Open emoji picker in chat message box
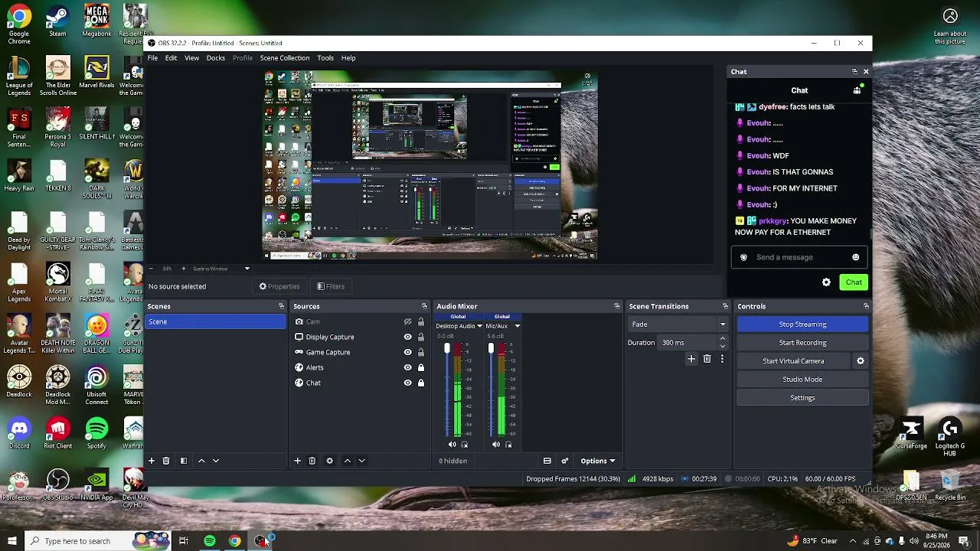 [856, 257]
